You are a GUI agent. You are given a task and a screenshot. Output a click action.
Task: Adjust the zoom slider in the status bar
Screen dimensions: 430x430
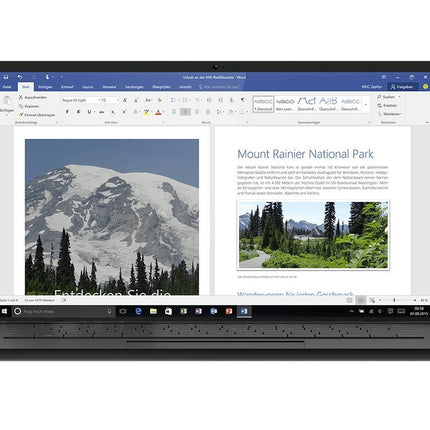pos(394,300)
